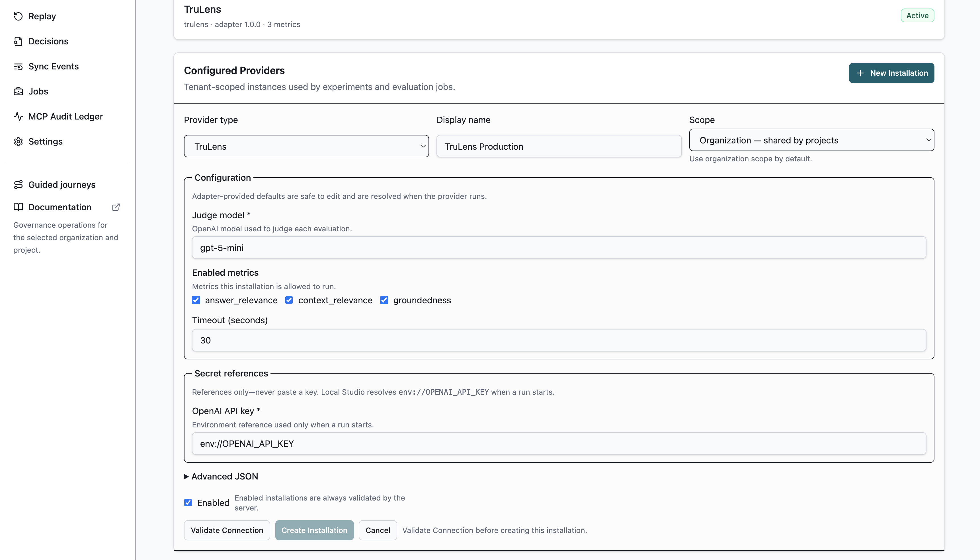Click the TruLens provider card title
The width and height of the screenshot is (980, 560).
(202, 9)
